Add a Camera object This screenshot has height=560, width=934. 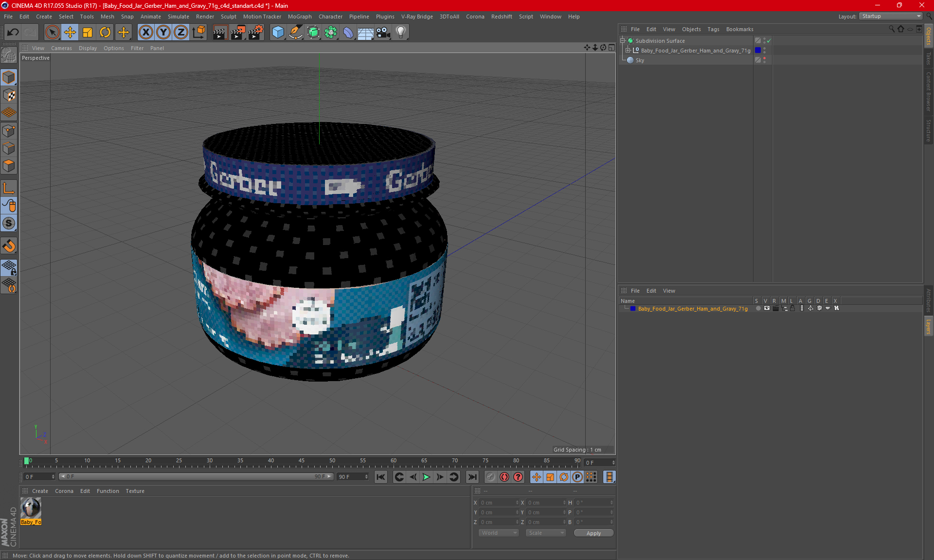click(x=383, y=33)
